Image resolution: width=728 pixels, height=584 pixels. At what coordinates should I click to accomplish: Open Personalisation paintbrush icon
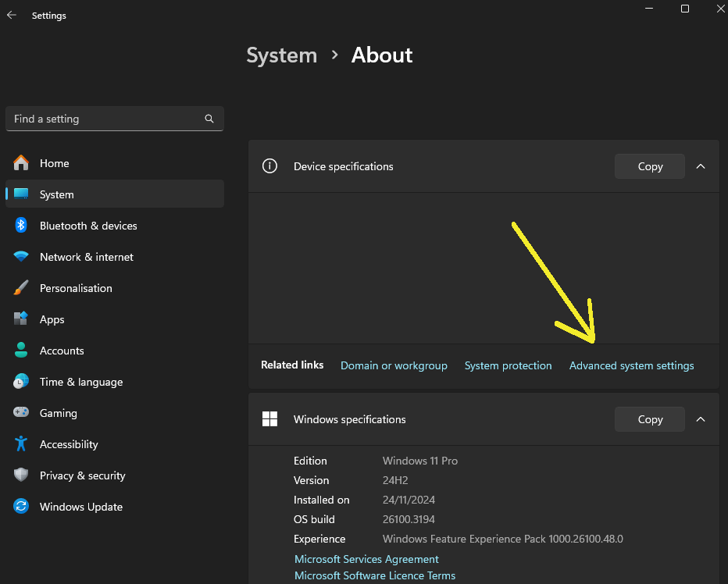point(21,288)
